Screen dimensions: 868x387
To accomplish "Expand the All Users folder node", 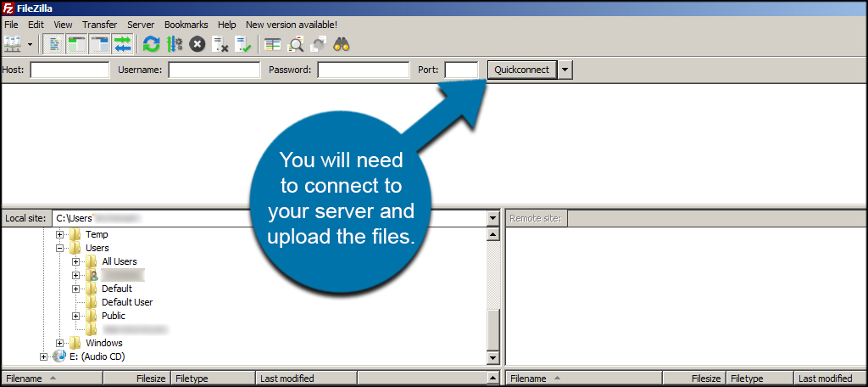I will (x=75, y=261).
